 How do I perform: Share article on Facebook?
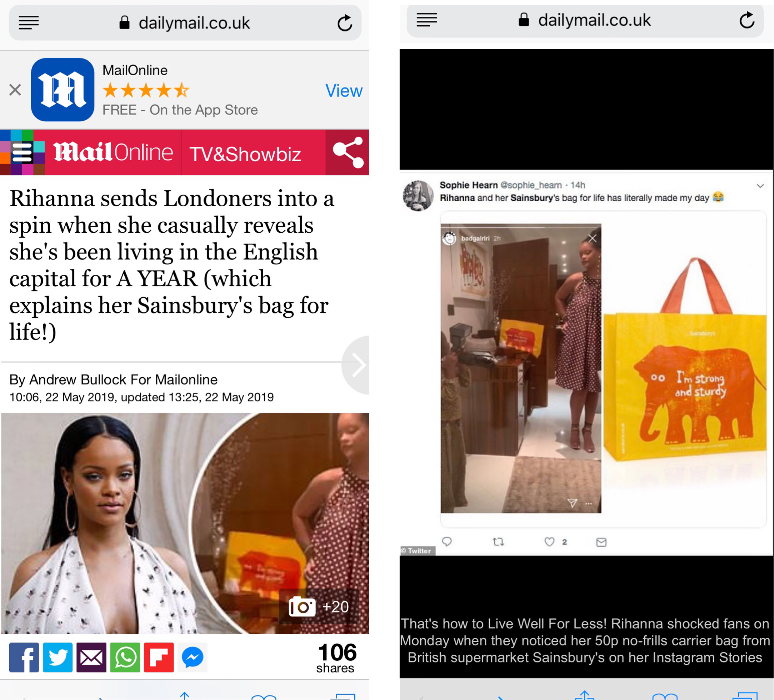(x=24, y=657)
